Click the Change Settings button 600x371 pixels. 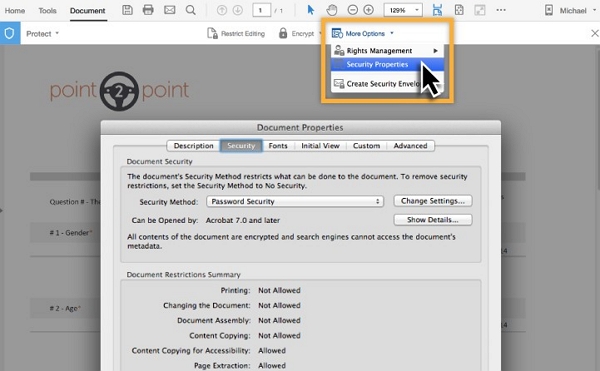click(433, 201)
